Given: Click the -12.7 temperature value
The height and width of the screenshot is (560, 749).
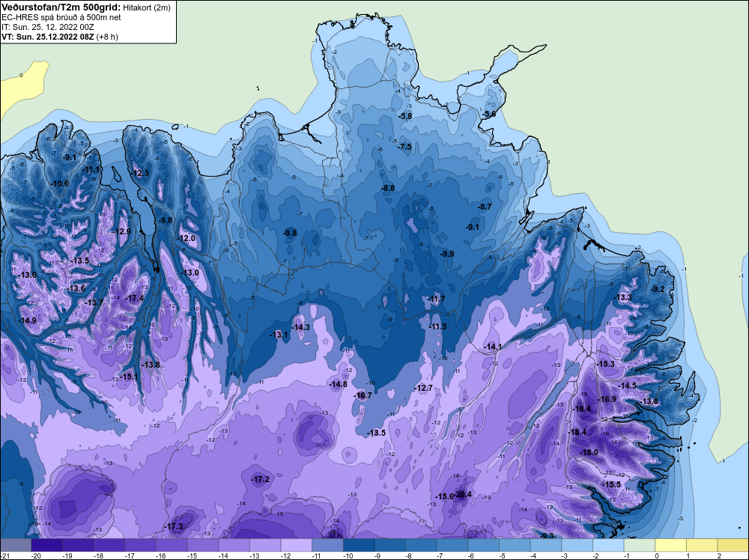Looking at the screenshot, I should pyautogui.click(x=423, y=388).
